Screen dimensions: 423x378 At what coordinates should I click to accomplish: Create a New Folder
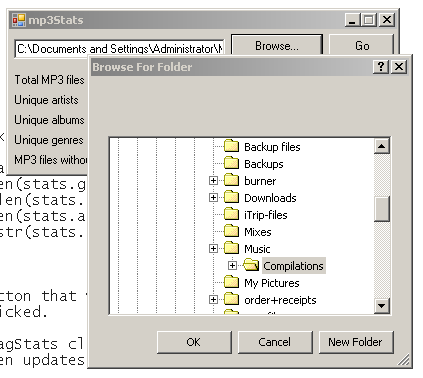coord(356,342)
